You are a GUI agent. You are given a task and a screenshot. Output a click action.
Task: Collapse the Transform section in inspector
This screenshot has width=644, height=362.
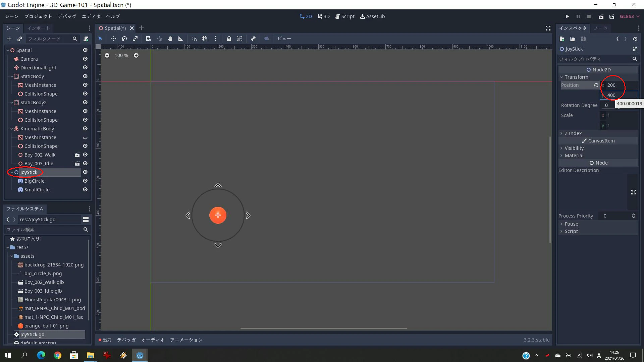[x=598, y=77]
